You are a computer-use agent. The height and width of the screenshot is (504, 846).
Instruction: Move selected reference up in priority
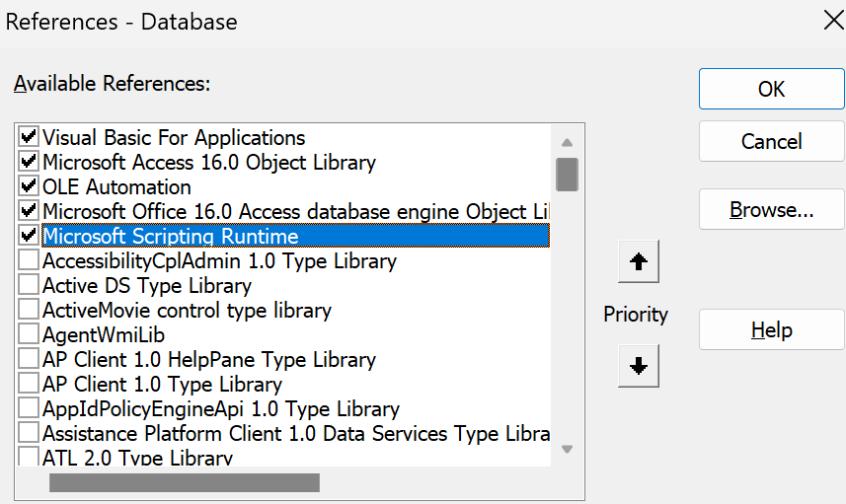[638, 262]
